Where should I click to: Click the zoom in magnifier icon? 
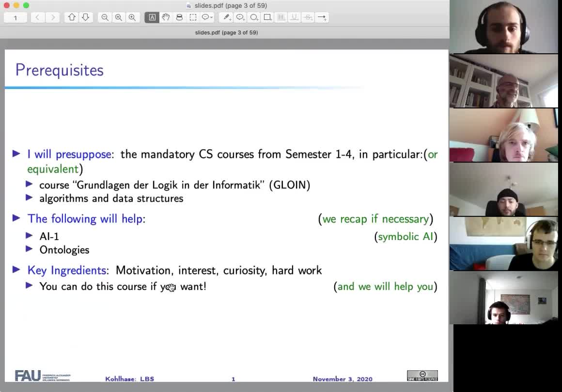(x=132, y=17)
